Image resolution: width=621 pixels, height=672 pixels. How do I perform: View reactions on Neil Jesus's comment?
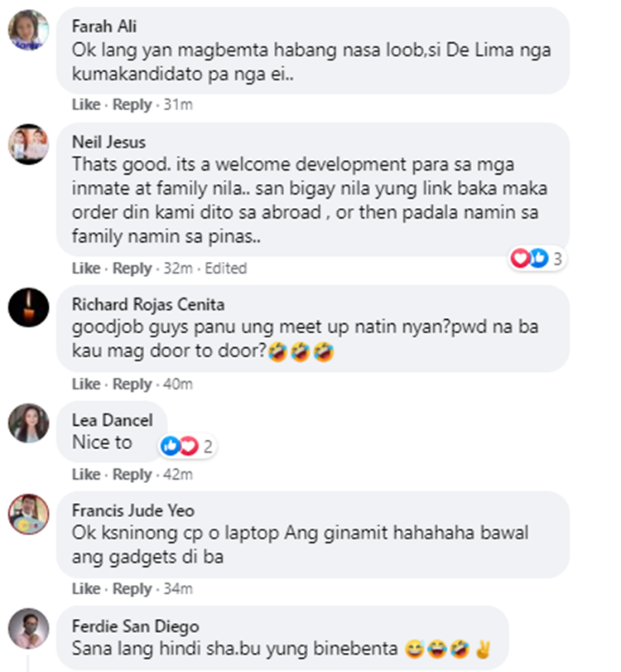click(537, 259)
